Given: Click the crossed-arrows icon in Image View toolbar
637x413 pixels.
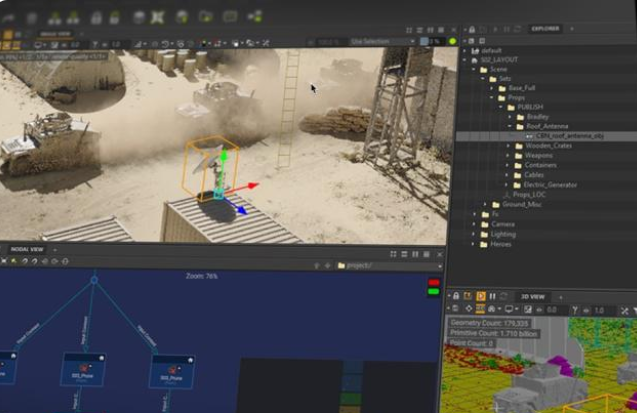Looking at the screenshot, I should point(265,43).
